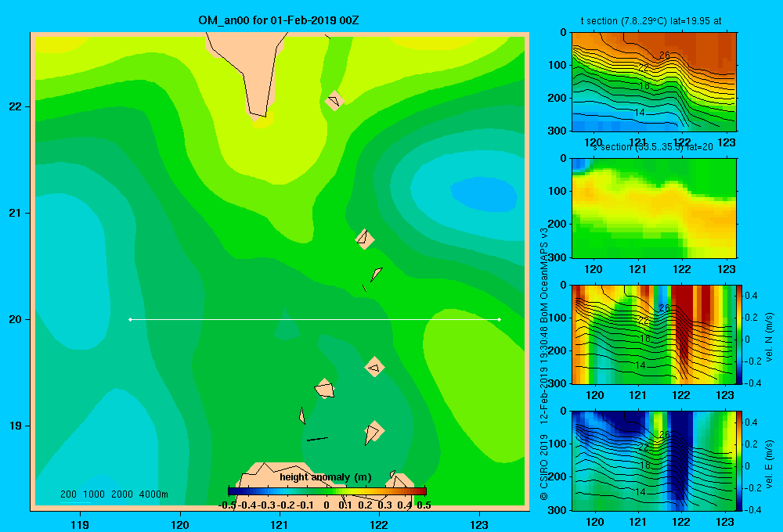This screenshot has width=783, height=532.
Task: Click the 's section' panel title text
Action: (653, 147)
